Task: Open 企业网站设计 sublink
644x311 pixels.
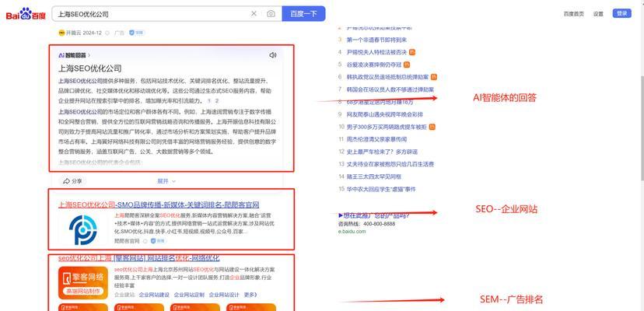Action: [x=224, y=295]
